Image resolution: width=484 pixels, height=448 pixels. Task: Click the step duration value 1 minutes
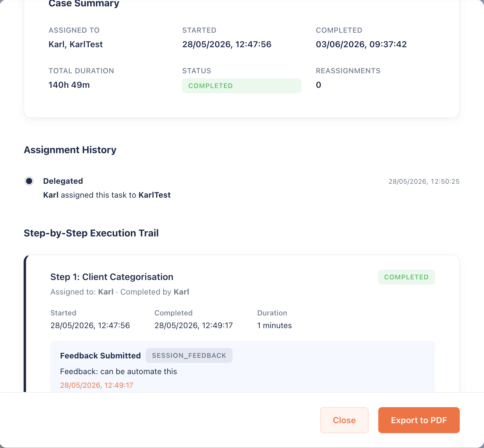[x=274, y=325]
